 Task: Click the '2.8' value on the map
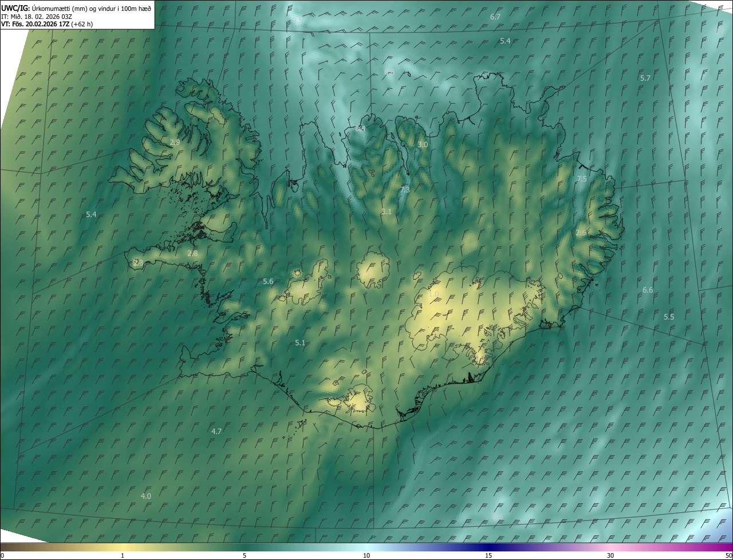[192, 253]
